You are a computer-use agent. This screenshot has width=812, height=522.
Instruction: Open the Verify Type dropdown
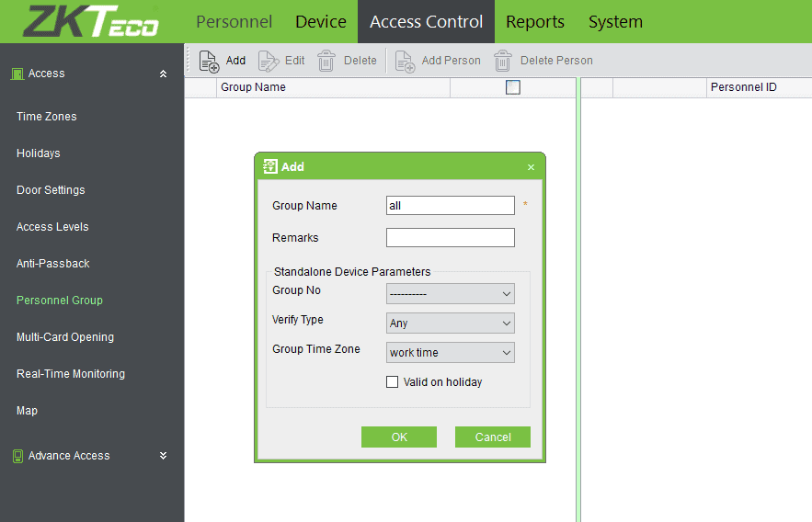point(450,323)
